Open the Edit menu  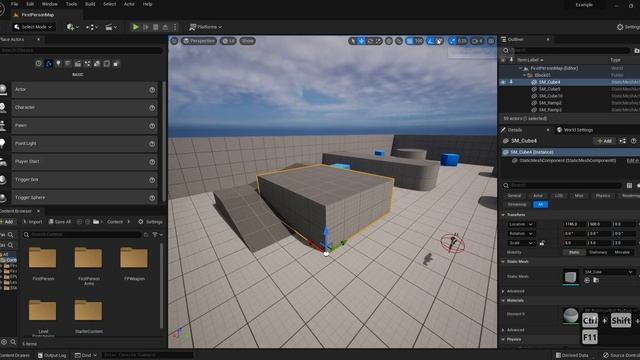(x=30, y=4)
